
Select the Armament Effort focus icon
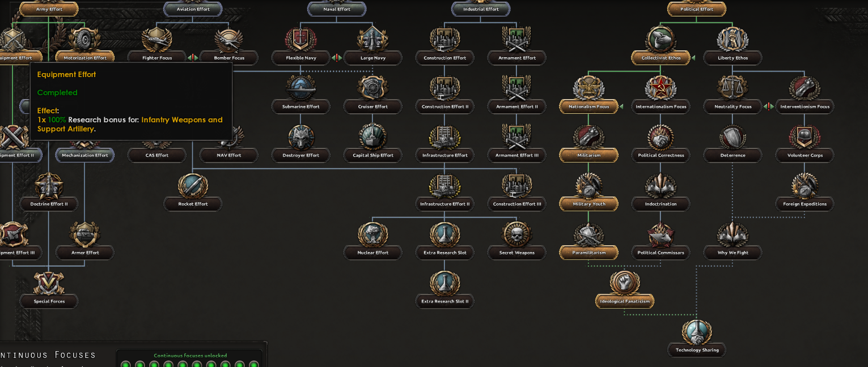pos(516,40)
